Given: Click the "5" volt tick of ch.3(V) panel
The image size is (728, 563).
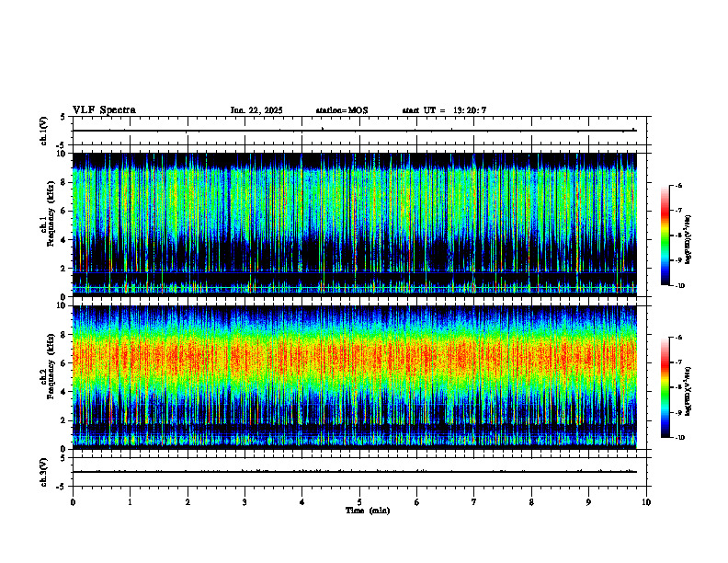Looking at the screenshot, I should [63, 458].
